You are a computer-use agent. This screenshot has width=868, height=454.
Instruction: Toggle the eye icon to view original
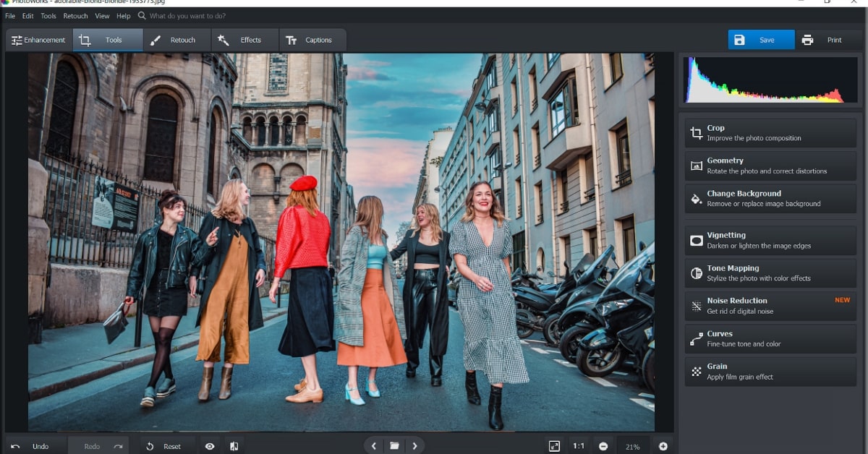210,446
